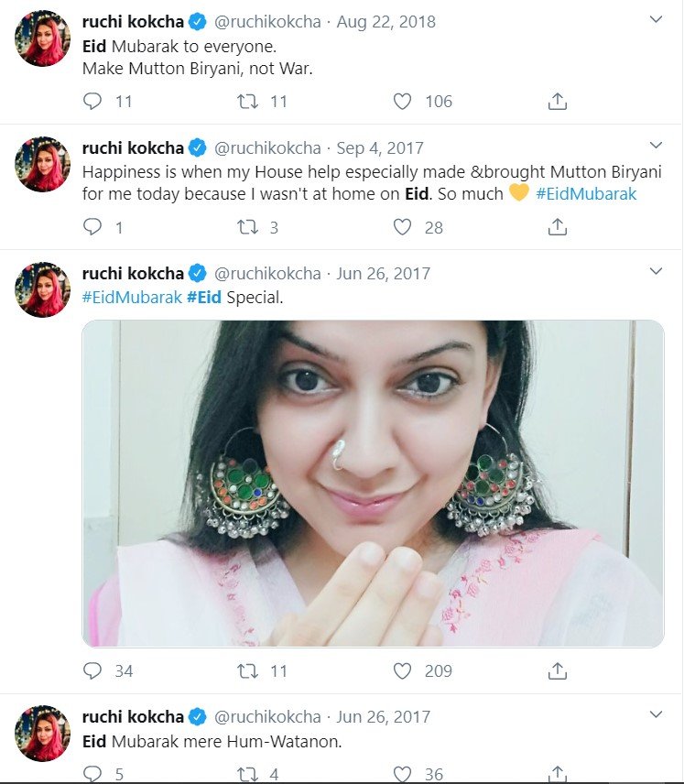Open more options for Aug 22, 2018 tweet
The image size is (684, 784).
coord(656,19)
